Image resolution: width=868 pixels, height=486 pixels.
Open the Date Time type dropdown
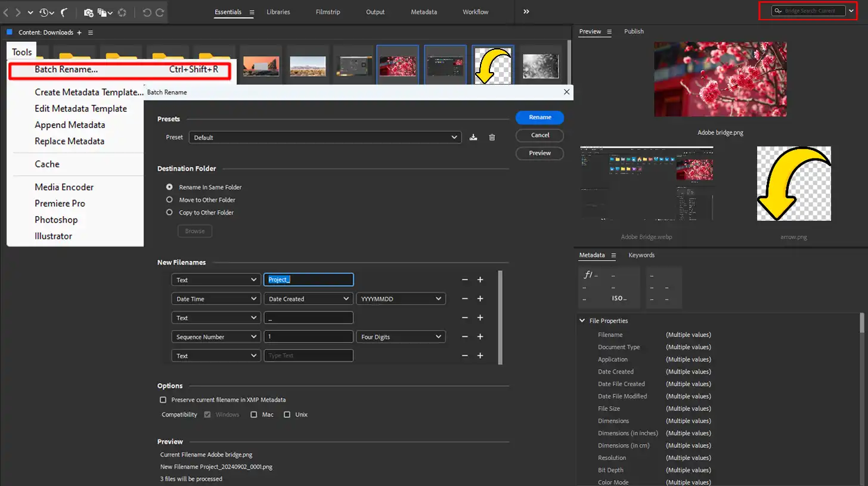pos(216,299)
